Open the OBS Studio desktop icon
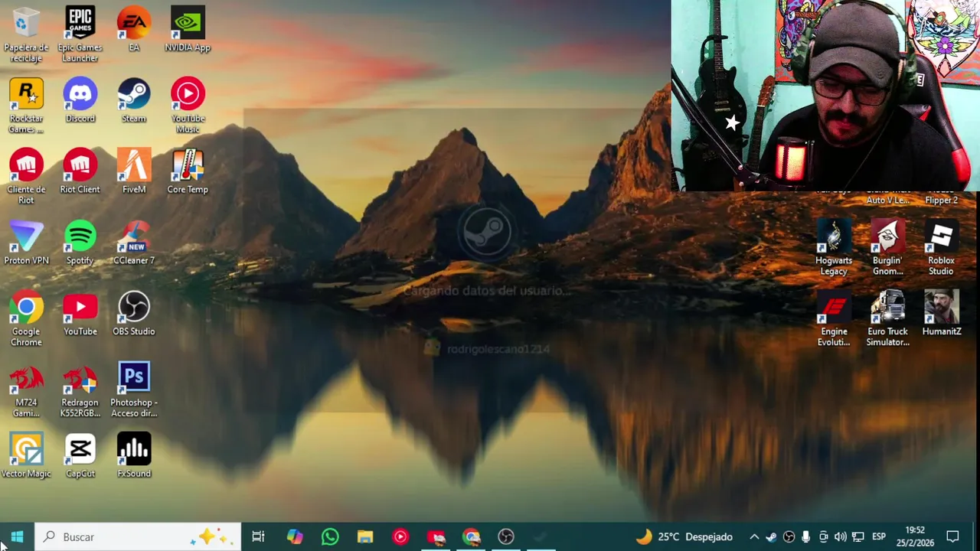Viewport: 980px width, 551px height. pyautogui.click(x=134, y=314)
